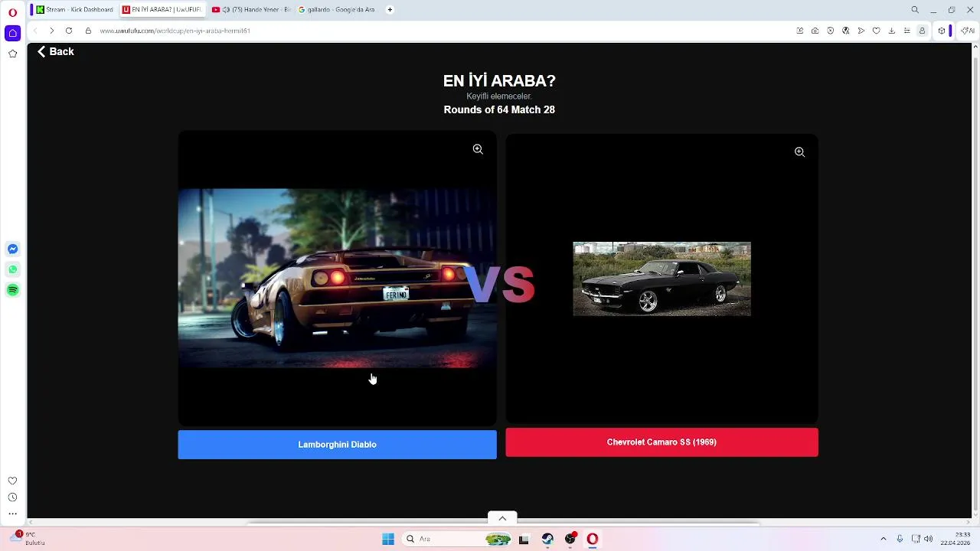Viewport: 980px width, 551px height.
Task: Open Messenger in the sidebar
Action: pyautogui.click(x=12, y=249)
